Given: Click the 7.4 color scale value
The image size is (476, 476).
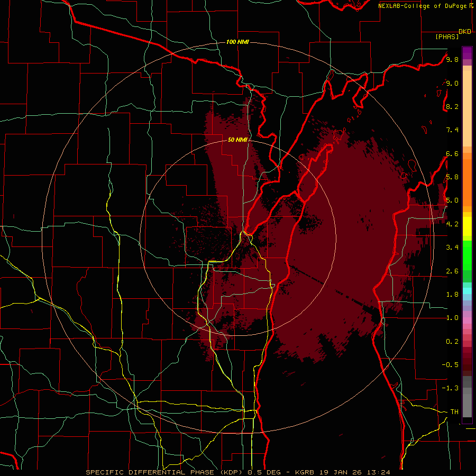Looking at the screenshot, I should click(x=452, y=130).
